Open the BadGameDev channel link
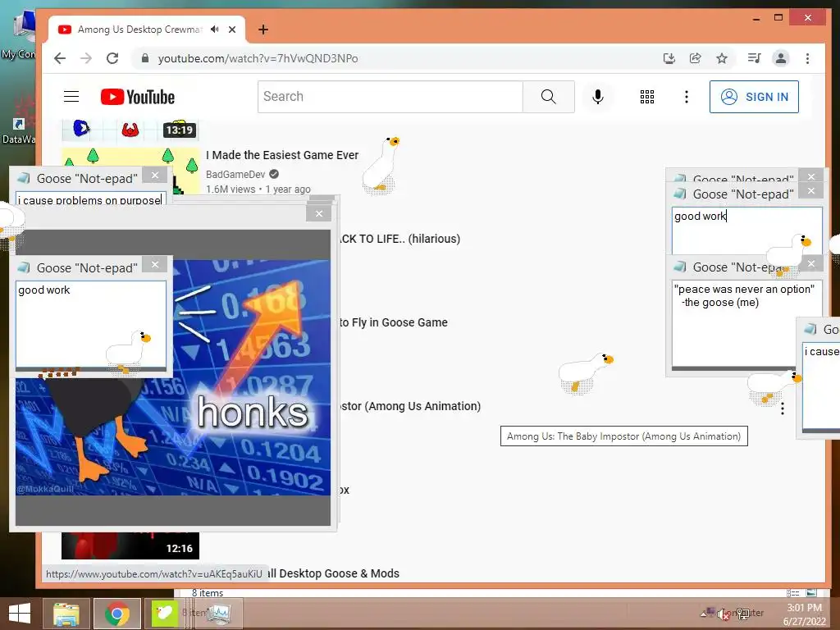 pyautogui.click(x=235, y=174)
